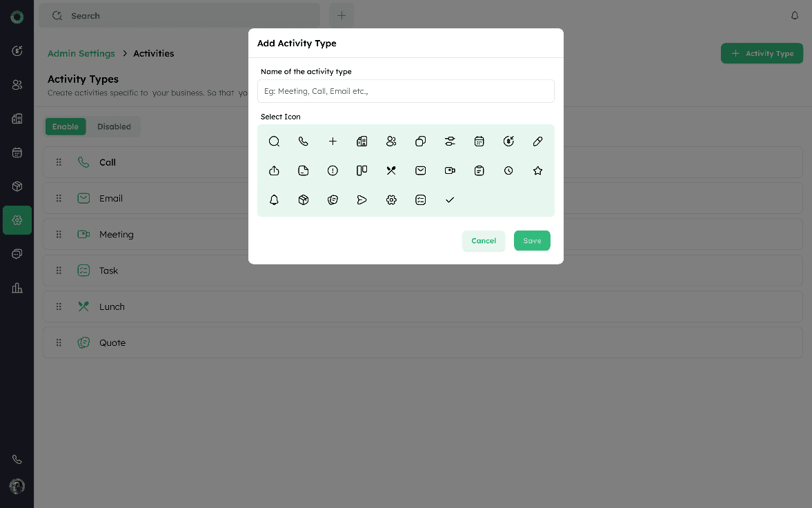Switch to the Disabled tab

114,126
